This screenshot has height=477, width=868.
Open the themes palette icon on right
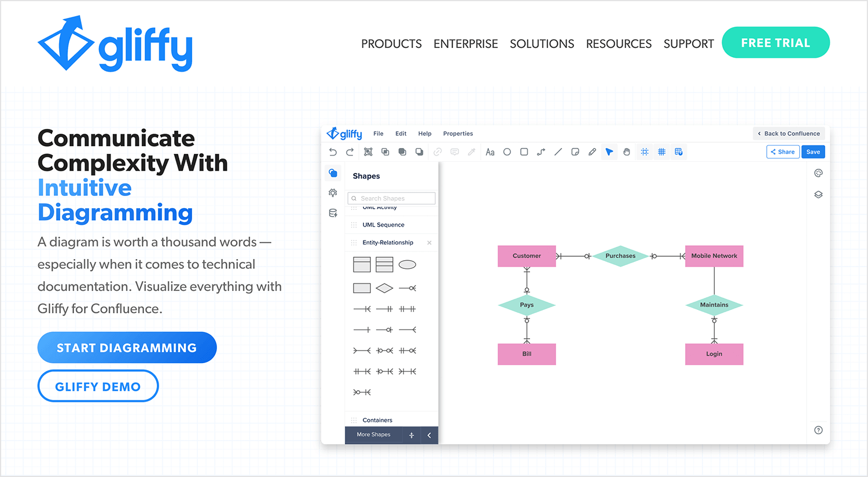point(818,173)
